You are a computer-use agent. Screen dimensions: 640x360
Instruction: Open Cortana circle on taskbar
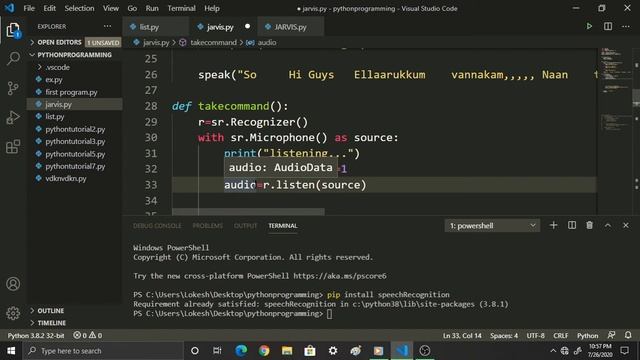(x=195, y=351)
